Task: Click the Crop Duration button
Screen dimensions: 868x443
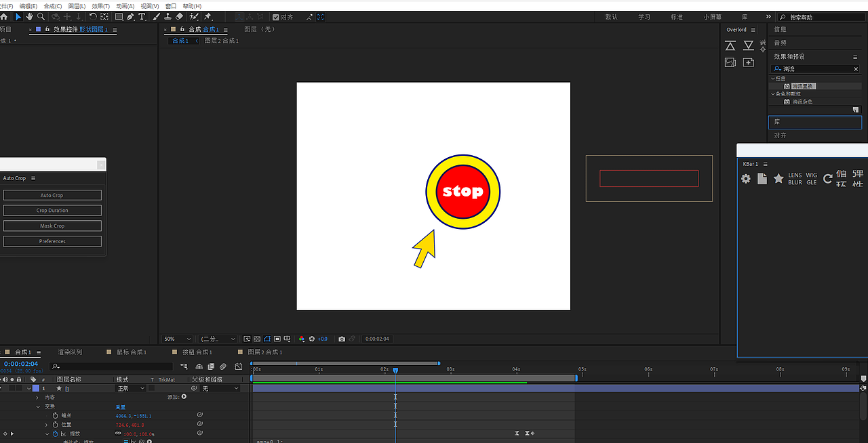Action: point(52,211)
